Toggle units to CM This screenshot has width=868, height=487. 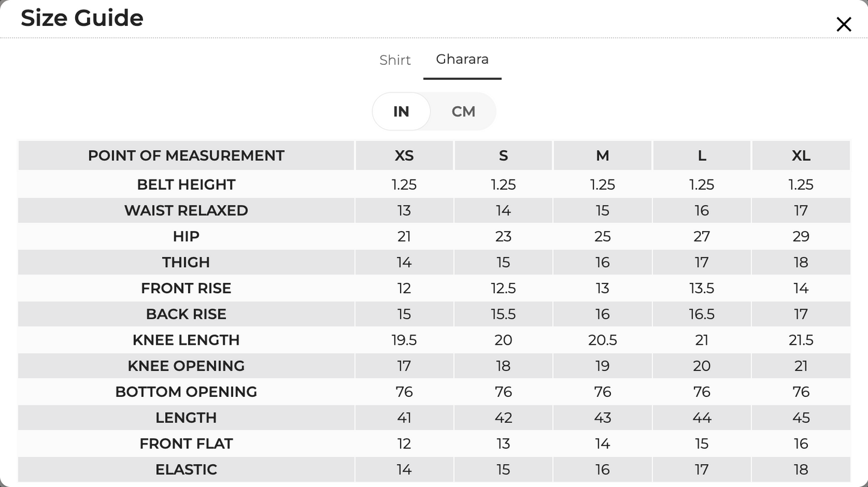pos(463,112)
